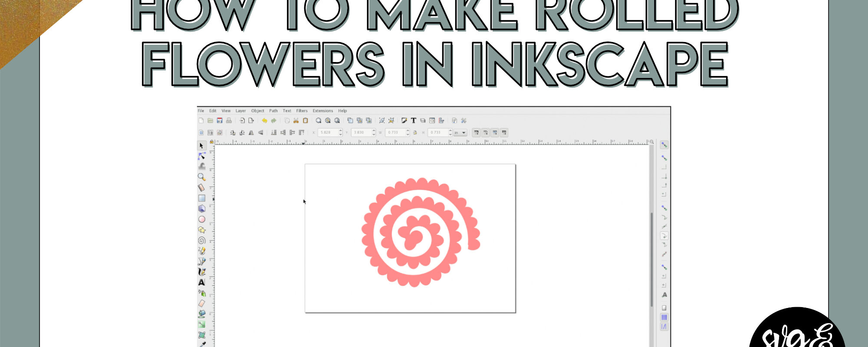The width and height of the screenshot is (868, 347).
Task: Open the Filters menu
Action: (x=302, y=111)
